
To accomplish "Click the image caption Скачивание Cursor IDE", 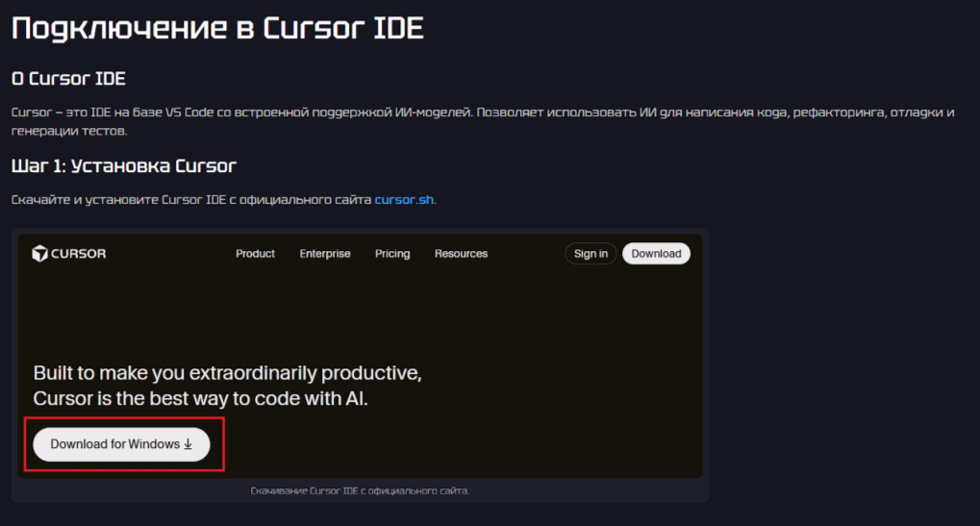I will [x=360, y=491].
